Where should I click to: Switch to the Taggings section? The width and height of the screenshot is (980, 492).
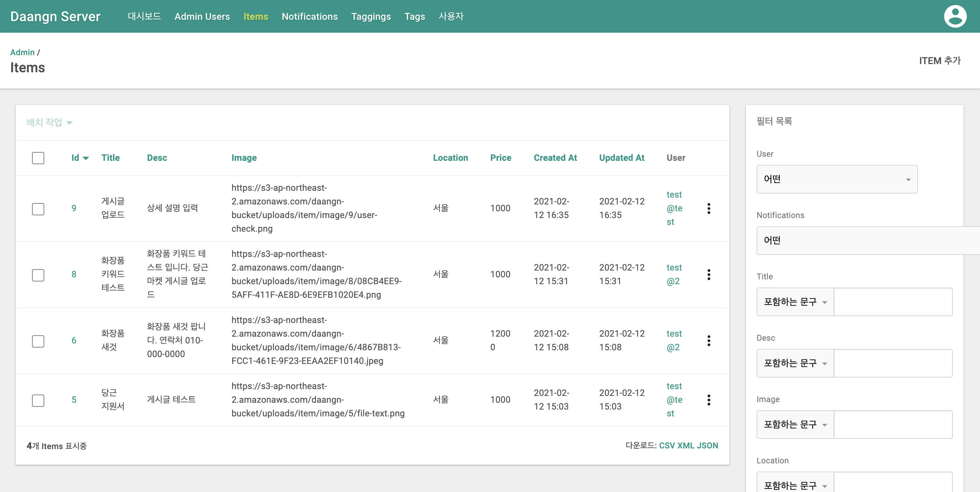pos(371,16)
